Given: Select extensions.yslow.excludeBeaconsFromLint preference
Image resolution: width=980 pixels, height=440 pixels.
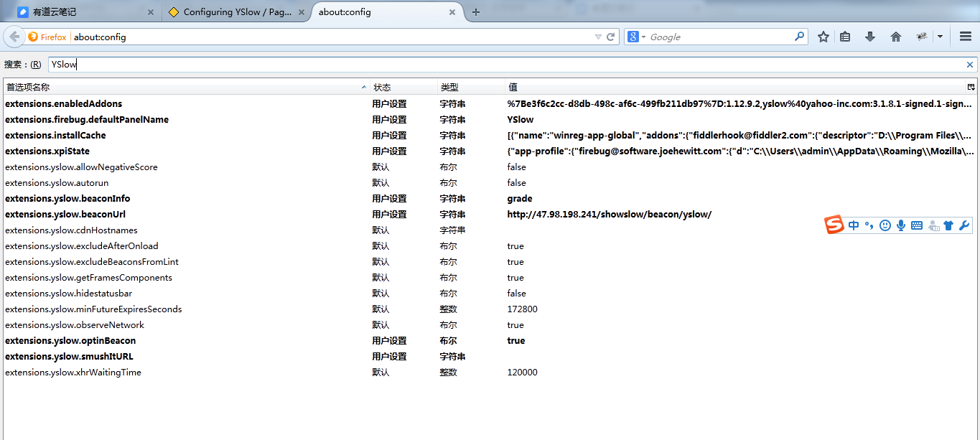Looking at the screenshot, I should [x=490, y=262].
